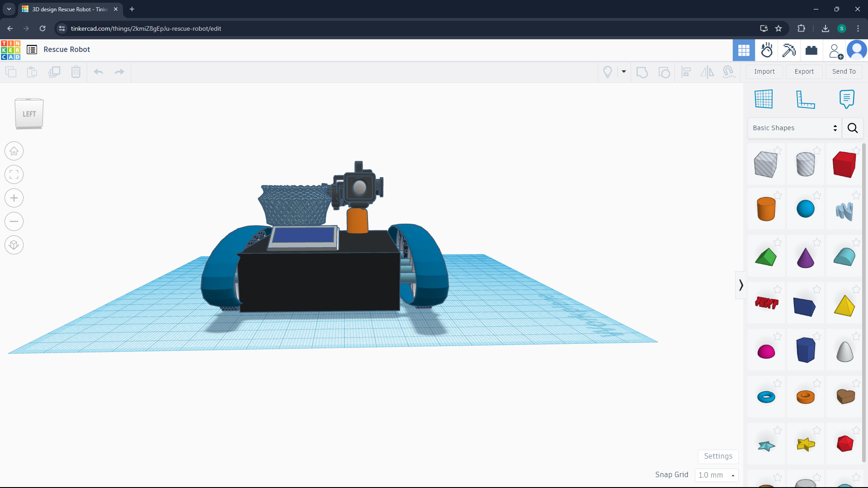The width and height of the screenshot is (868, 488).
Task: Open the Snap Grid 1.0 mm dropdown
Action: click(716, 475)
